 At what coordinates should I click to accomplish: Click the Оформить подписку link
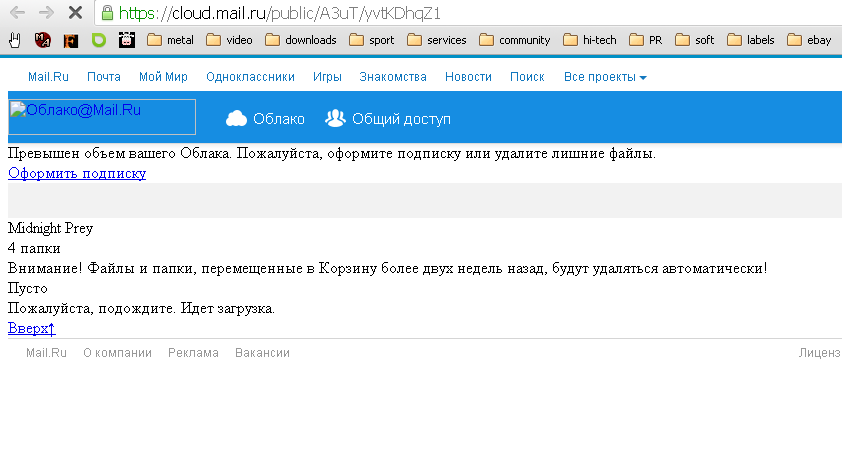point(77,173)
